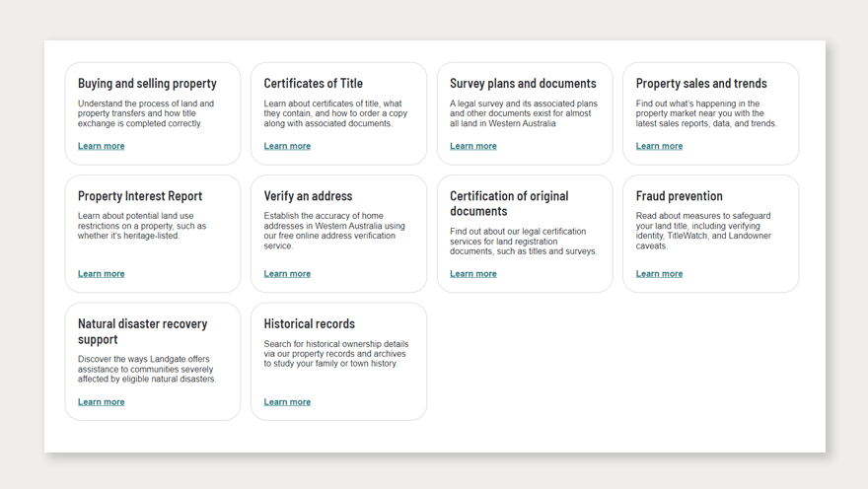Select the Certification of original documents heading
Image resolution: width=868 pixels, height=489 pixels.
click(x=509, y=203)
